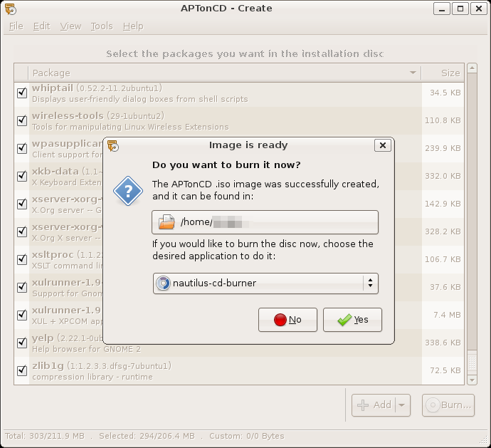This screenshot has height=448, width=491.
Task: Click the green check icon on the Yes button
Action: 344,320
